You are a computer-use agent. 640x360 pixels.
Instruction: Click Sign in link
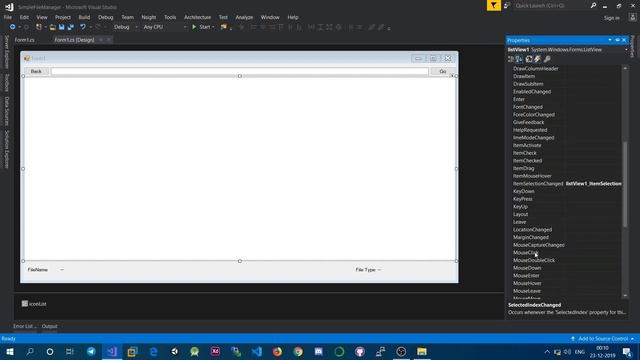click(611, 18)
